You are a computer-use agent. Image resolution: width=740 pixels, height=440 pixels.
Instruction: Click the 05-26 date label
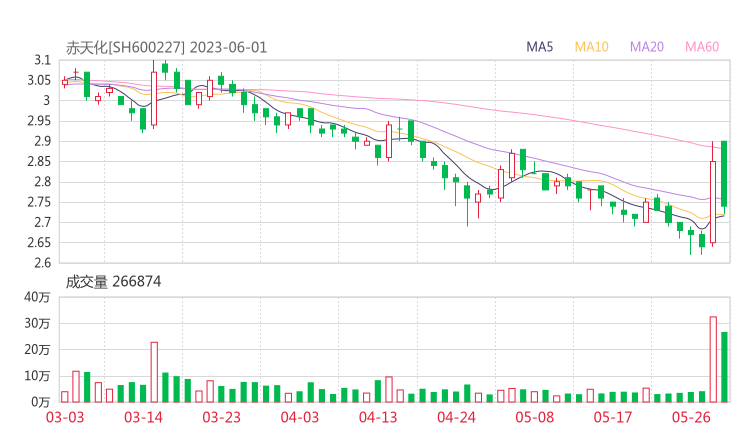pyautogui.click(x=691, y=417)
